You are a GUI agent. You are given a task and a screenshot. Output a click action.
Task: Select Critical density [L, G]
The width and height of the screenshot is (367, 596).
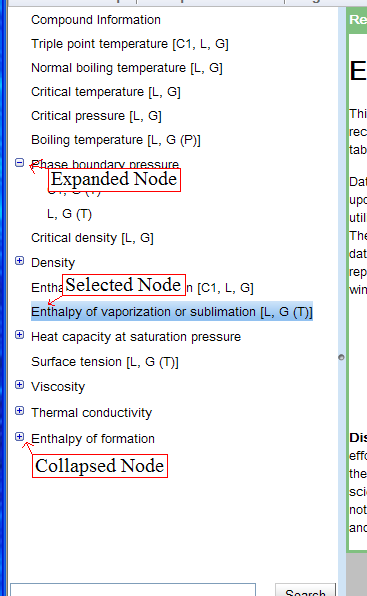(92, 238)
